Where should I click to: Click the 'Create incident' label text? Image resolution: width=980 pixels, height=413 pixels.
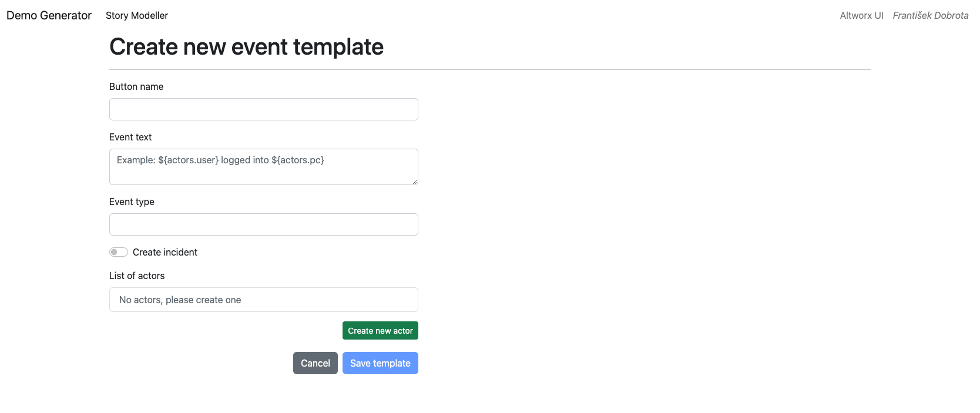tap(165, 252)
